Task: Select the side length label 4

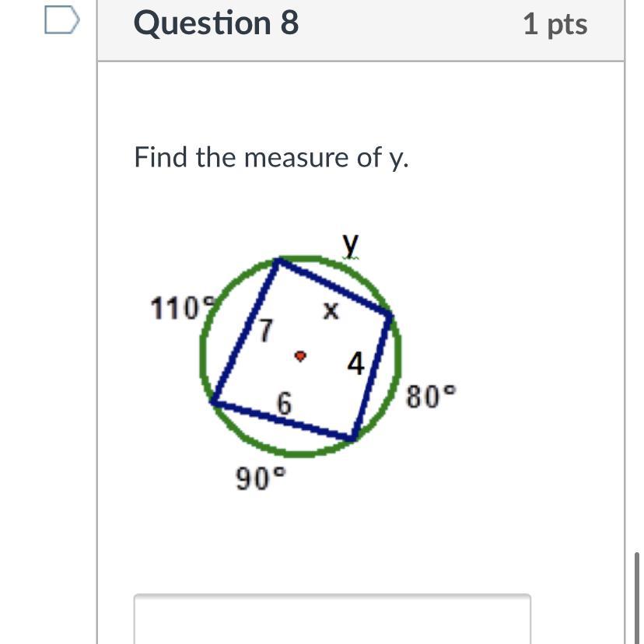Action: 355,363
